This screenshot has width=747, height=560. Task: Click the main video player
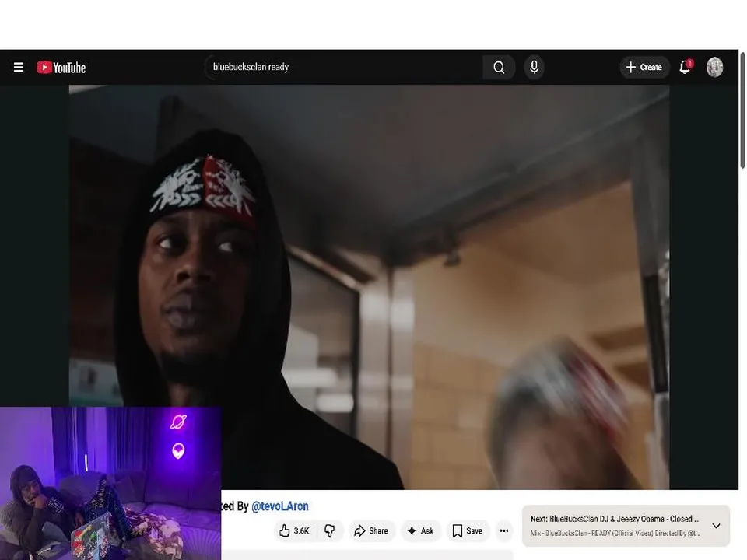369,287
